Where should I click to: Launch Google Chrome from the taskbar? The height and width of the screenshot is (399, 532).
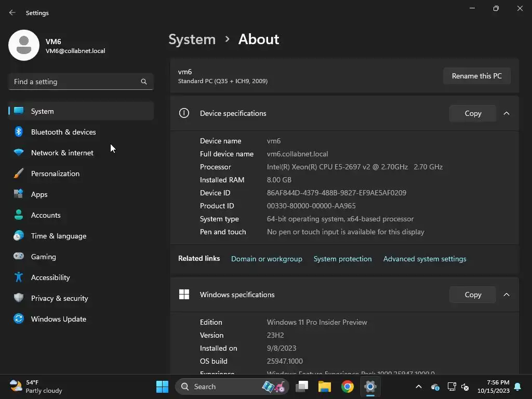point(348,387)
